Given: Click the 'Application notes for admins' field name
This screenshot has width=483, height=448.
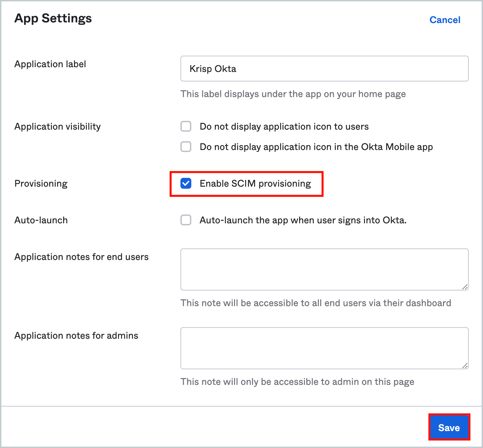Looking at the screenshot, I should pyautogui.click(x=76, y=336).
